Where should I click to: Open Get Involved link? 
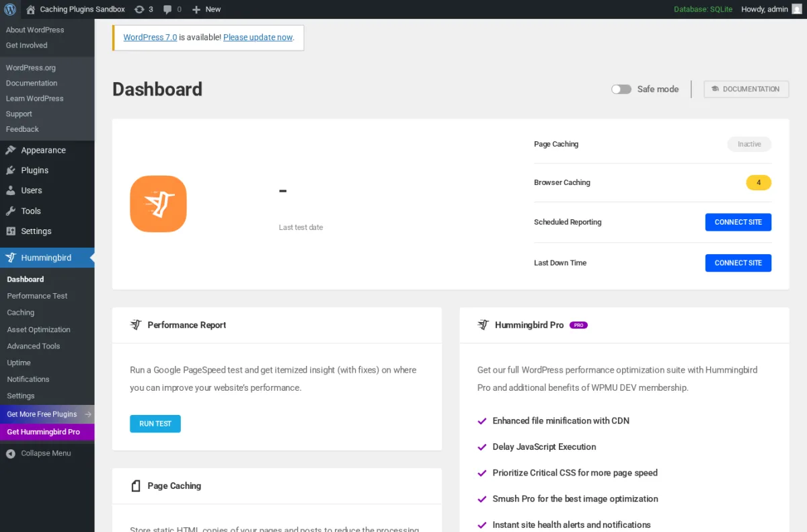click(27, 45)
